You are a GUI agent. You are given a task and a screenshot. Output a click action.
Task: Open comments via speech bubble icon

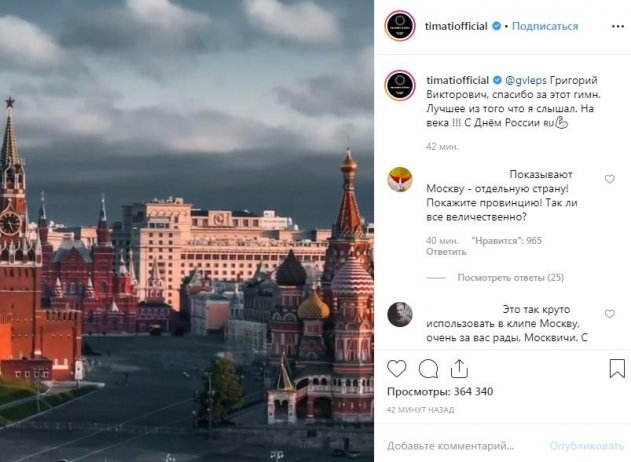428,368
